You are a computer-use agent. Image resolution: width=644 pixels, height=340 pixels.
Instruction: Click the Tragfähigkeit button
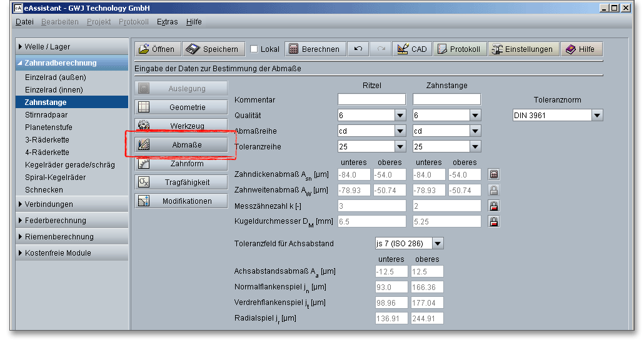pyautogui.click(x=181, y=182)
